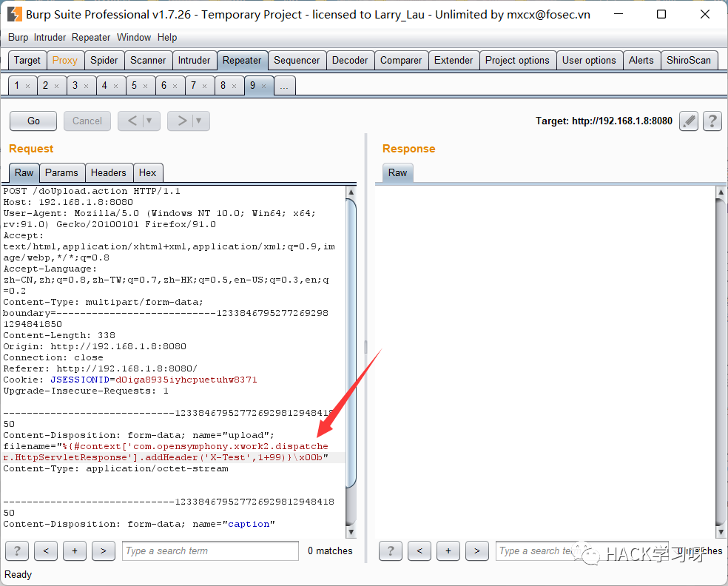Switch to the Decoder tab
Screen dimensions: 728x586
(x=350, y=61)
